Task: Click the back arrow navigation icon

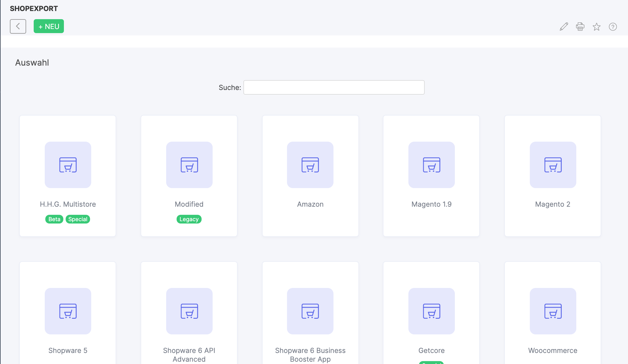Action: 18,26
